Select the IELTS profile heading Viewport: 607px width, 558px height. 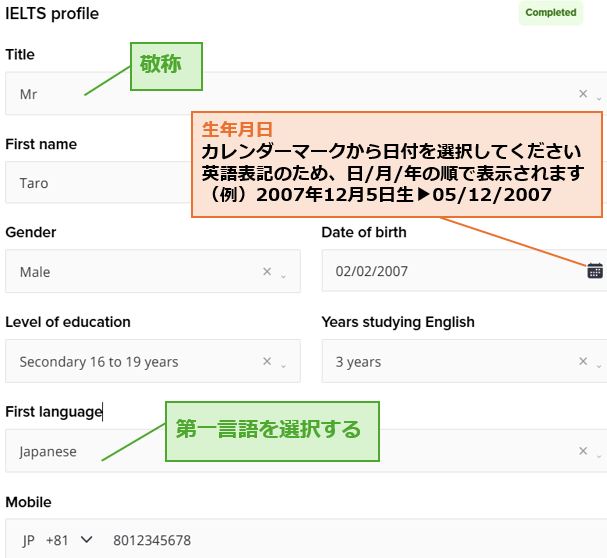52,14
